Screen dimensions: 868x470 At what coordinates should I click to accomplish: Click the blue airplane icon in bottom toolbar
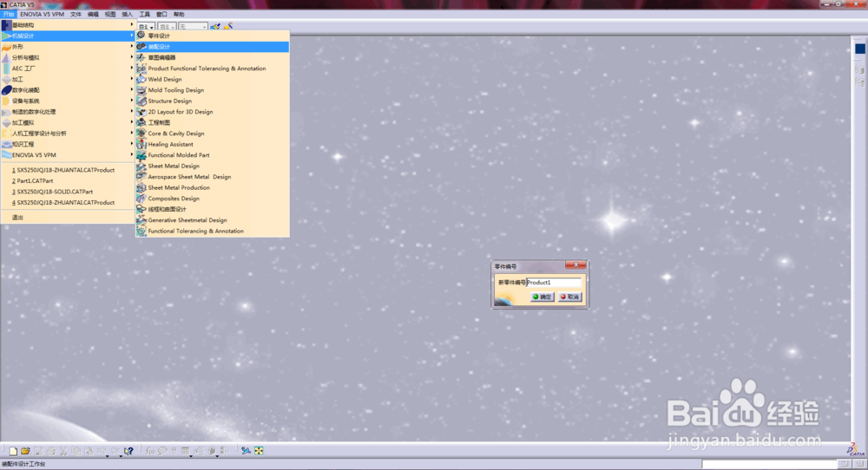coord(246,451)
